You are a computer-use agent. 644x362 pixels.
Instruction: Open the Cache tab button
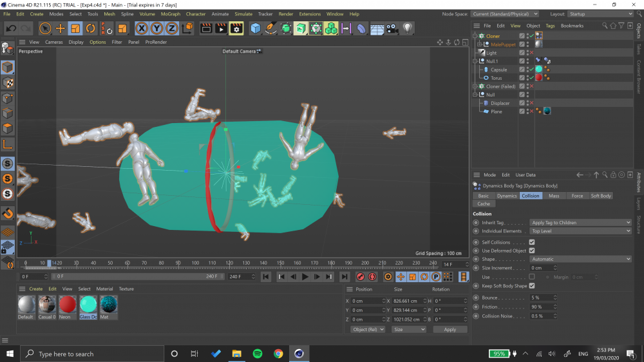point(484,204)
